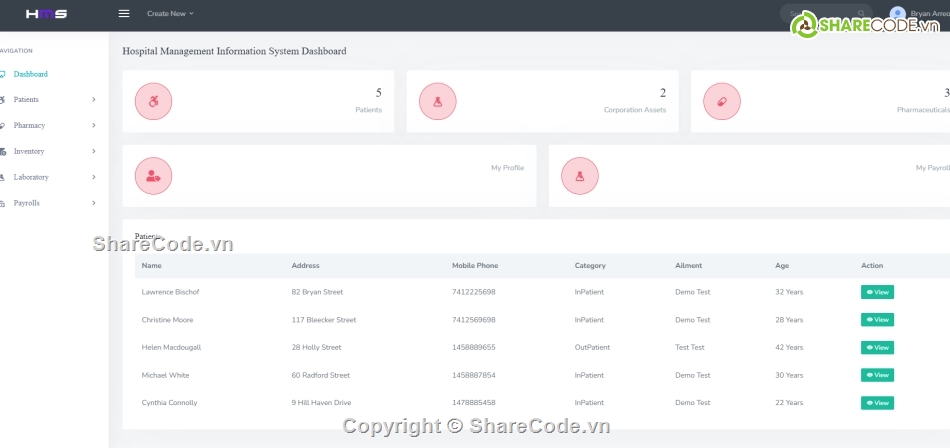Open Pharmacy sidebar menu

coord(29,125)
